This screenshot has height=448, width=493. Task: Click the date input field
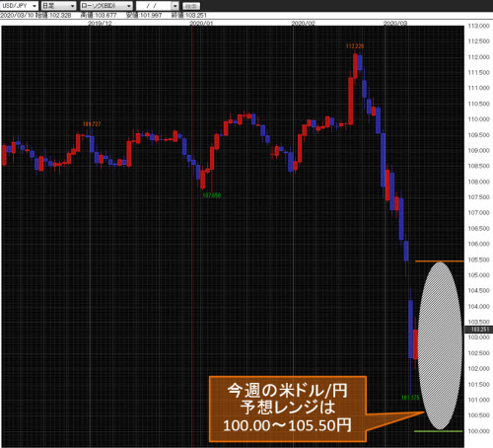coord(154,6)
